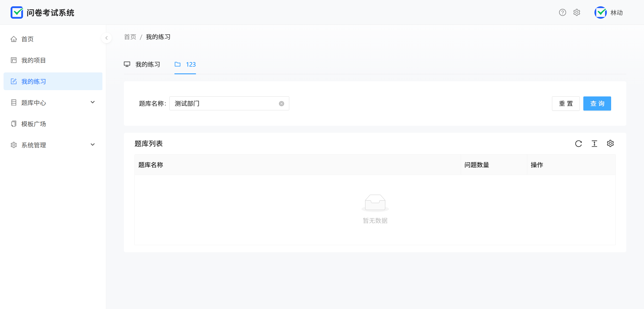
Task: Refresh the 题库列表 table
Action: coord(579,144)
